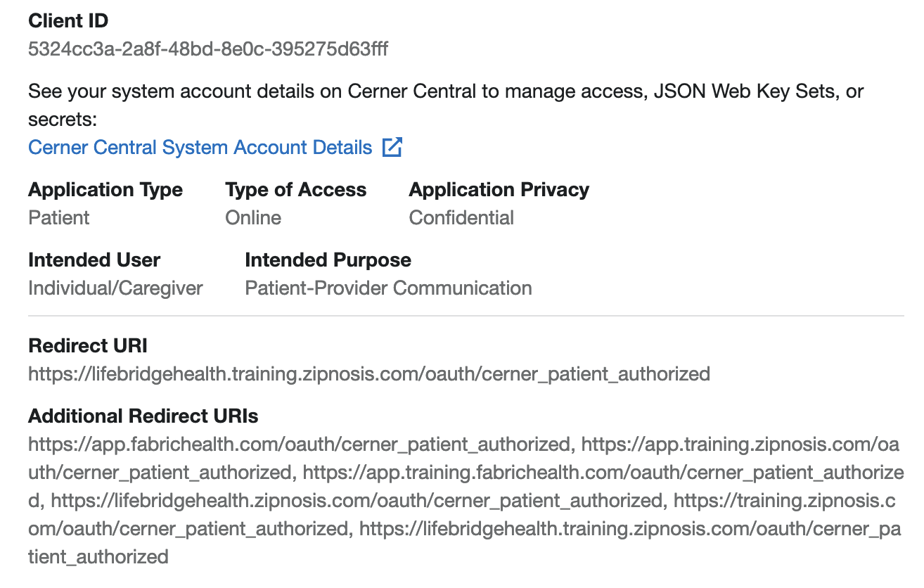Click the Type of Access label

(295, 190)
